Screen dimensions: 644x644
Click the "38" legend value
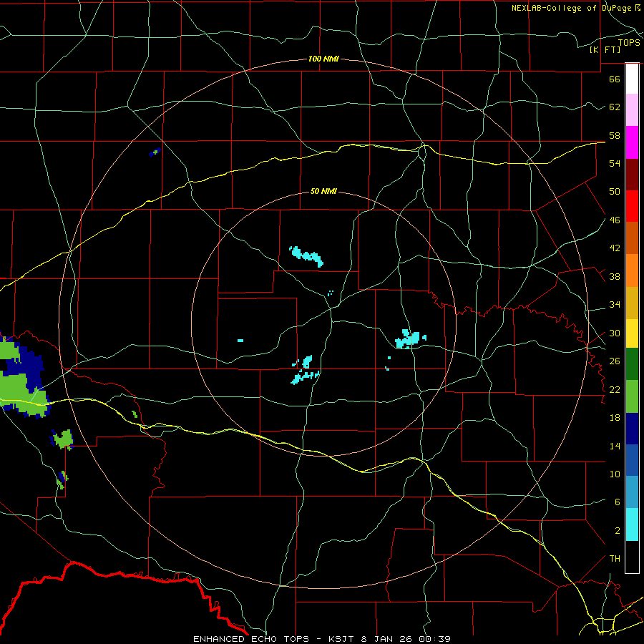(x=615, y=277)
